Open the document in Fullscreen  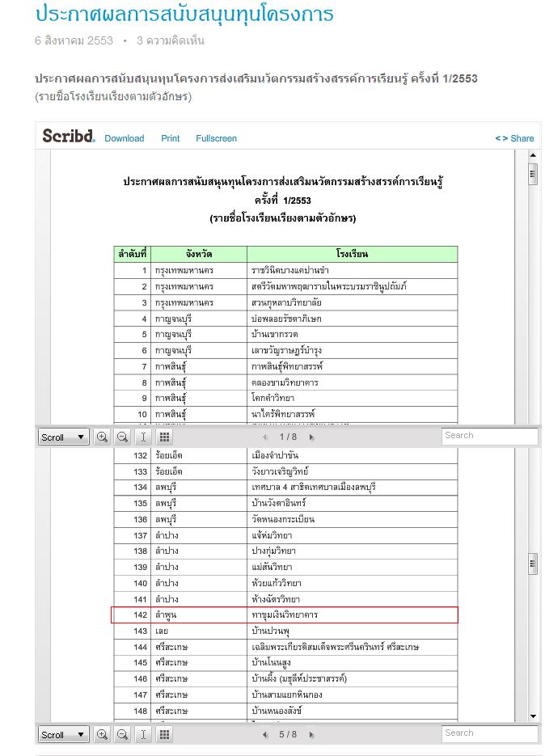point(216,138)
